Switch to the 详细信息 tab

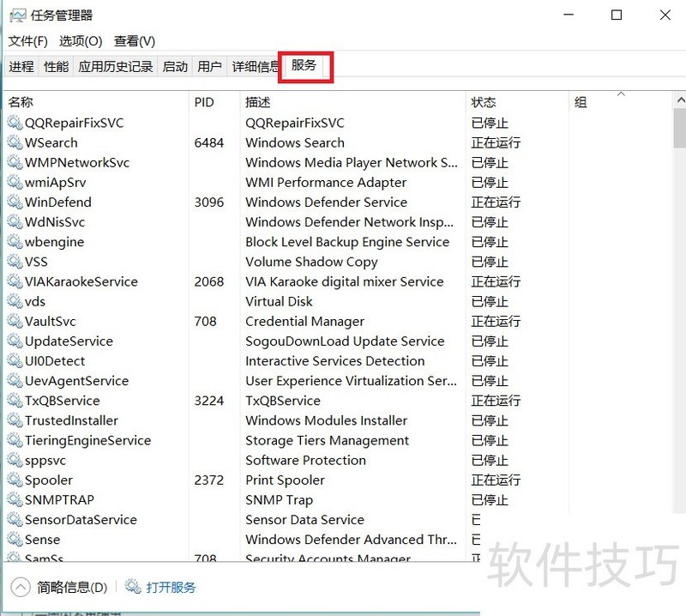pos(254,67)
